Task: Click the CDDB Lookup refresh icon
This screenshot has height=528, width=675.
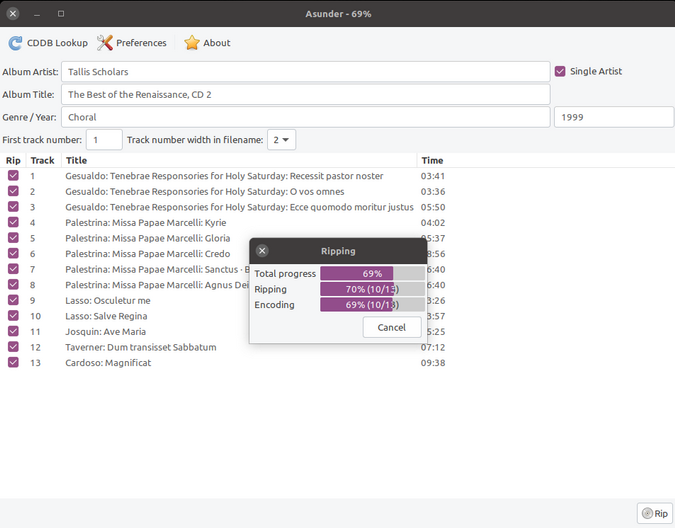Action: pyautogui.click(x=15, y=43)
